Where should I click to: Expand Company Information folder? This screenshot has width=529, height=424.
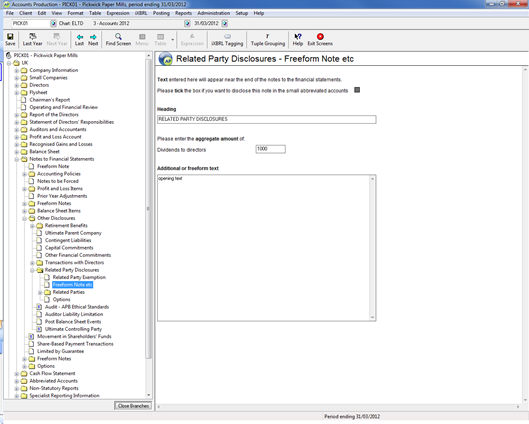click(x=17, y=70)
